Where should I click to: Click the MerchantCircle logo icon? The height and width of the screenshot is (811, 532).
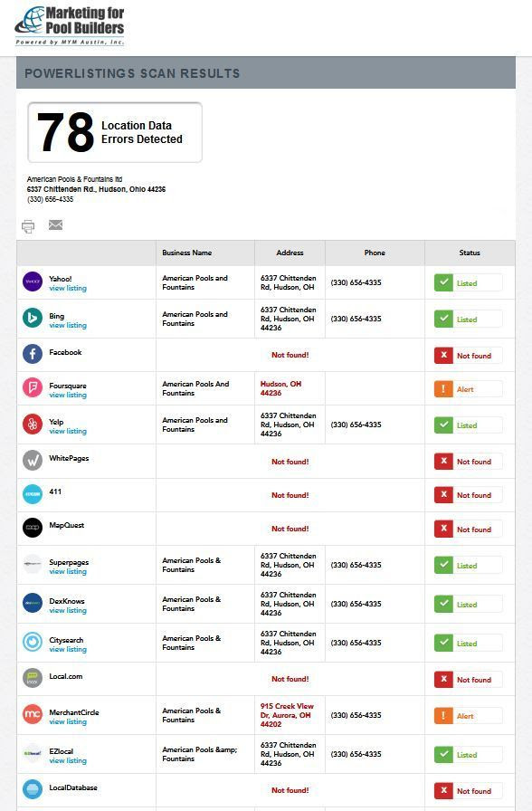33,714
